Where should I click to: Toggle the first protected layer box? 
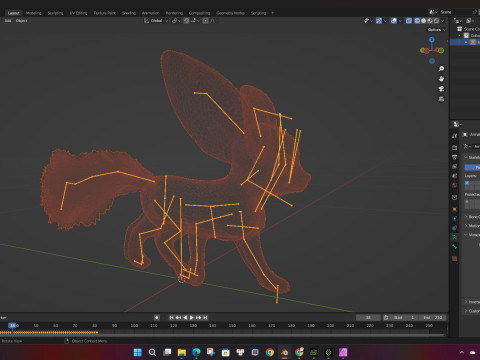[x=467, y=202]
